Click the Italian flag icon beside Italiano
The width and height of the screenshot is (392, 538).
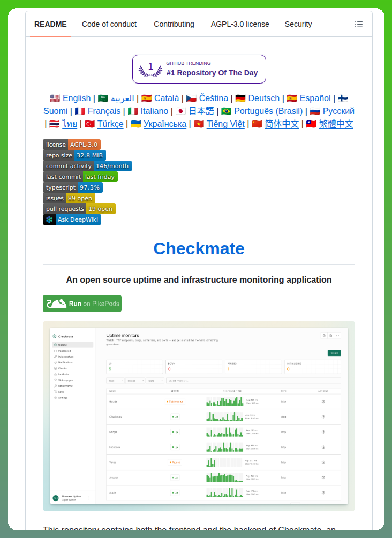pyautogui.click(x=133, y=111)
